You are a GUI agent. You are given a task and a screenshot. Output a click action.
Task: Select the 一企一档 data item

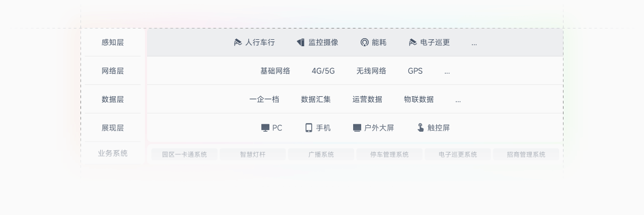[x=264, y=99]
